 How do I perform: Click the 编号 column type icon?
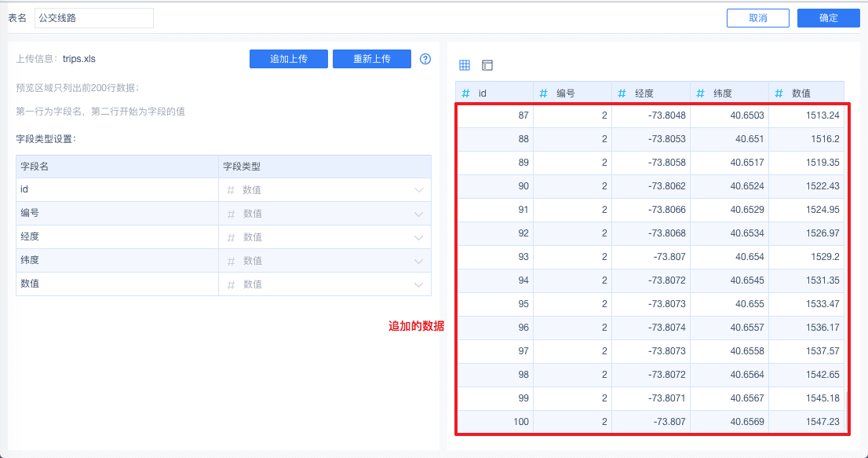tap(544, 93)
